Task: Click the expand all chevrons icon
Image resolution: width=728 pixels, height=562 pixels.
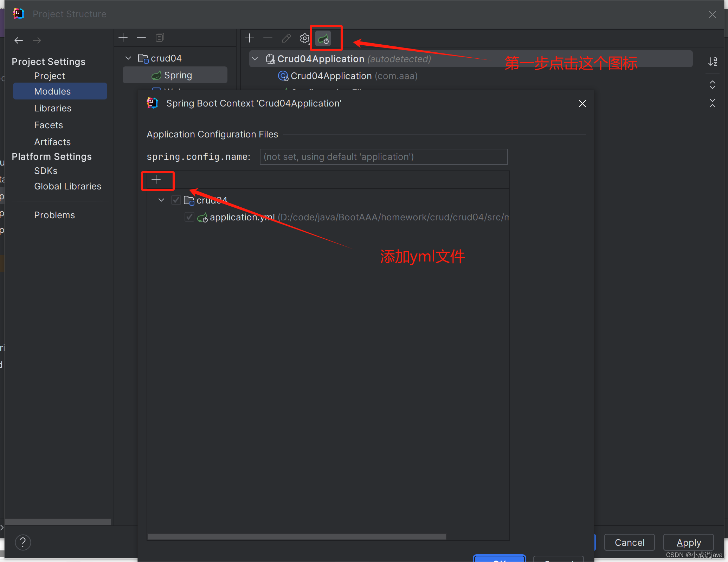Action: (713, 85)
